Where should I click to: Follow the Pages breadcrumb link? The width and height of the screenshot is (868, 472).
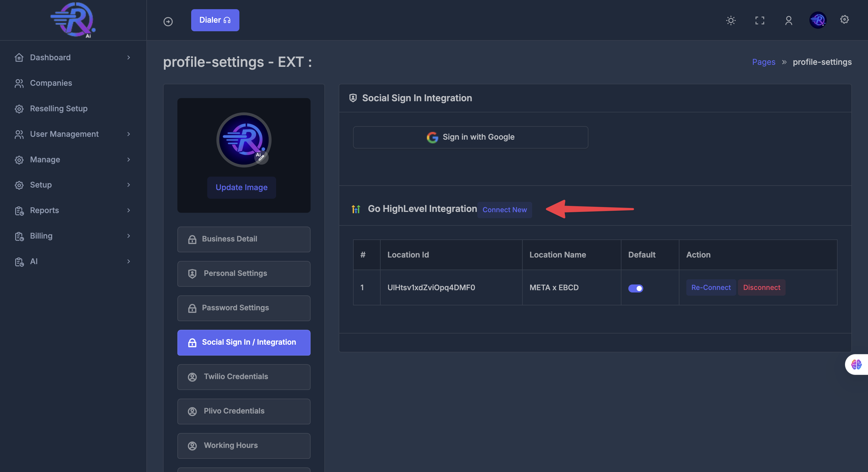[764, 62]
